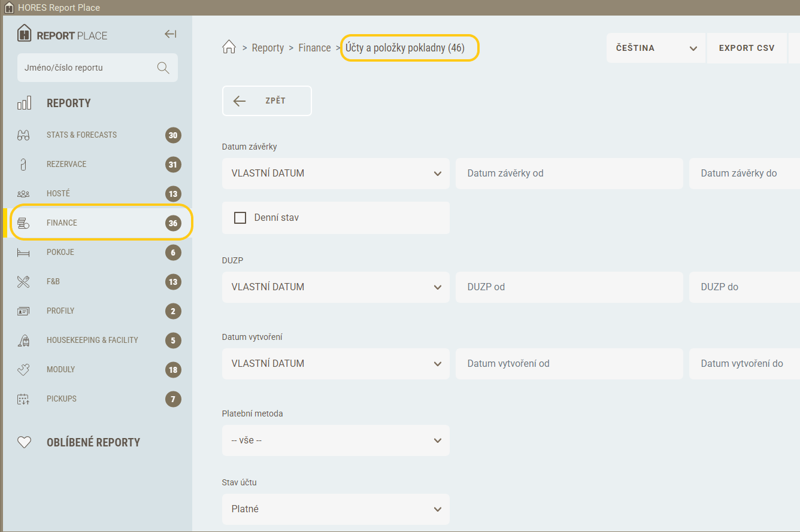Click the home icon in breadcrumb
The image size is (800, 532).
[229, 47]
